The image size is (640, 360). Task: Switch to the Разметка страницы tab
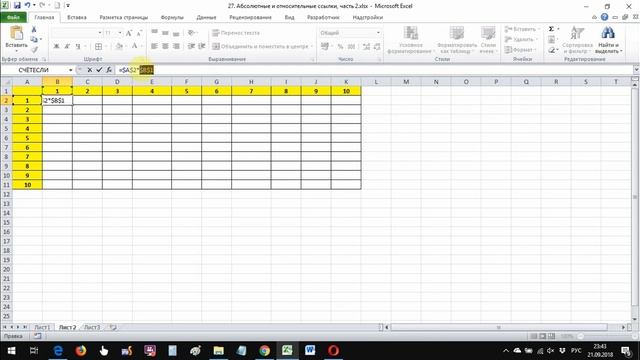click(123, 17)
